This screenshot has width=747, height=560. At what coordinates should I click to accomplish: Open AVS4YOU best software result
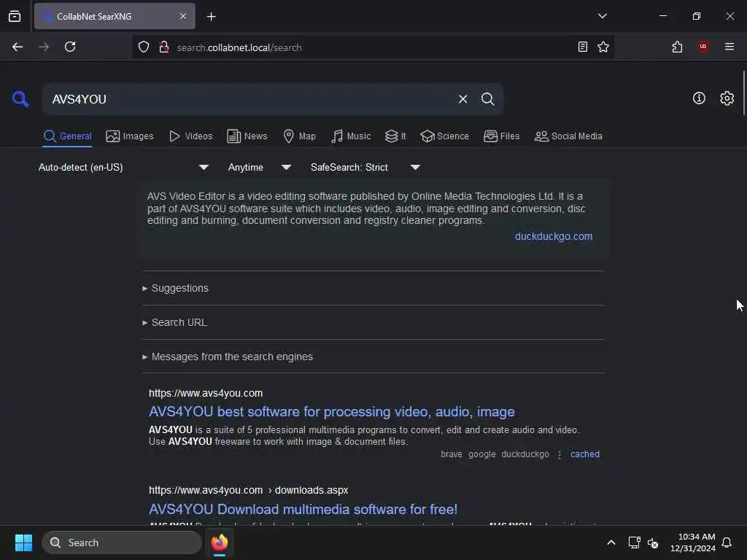[x=332, y=411]
